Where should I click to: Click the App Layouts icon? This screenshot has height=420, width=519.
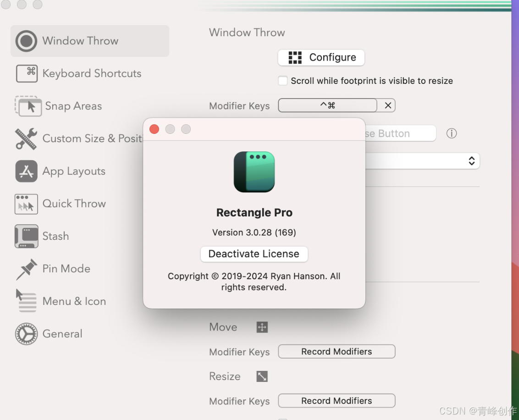tap(26, 171)
